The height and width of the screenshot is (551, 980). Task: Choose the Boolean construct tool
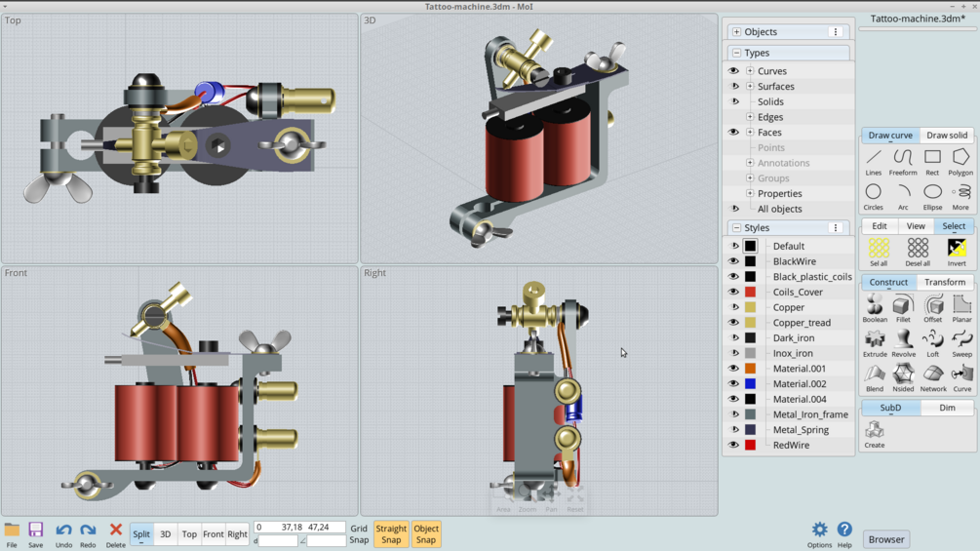click(x=875, y=308)
